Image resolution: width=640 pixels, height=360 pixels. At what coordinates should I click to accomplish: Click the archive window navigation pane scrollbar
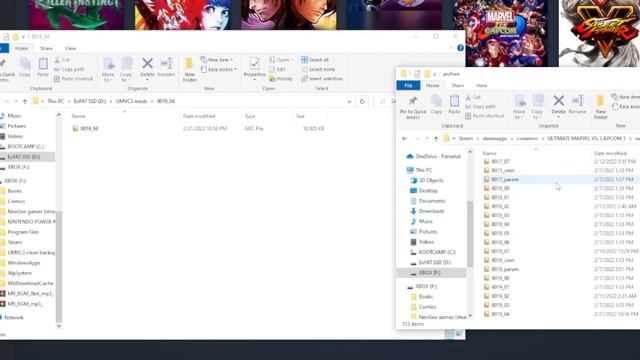470,234
